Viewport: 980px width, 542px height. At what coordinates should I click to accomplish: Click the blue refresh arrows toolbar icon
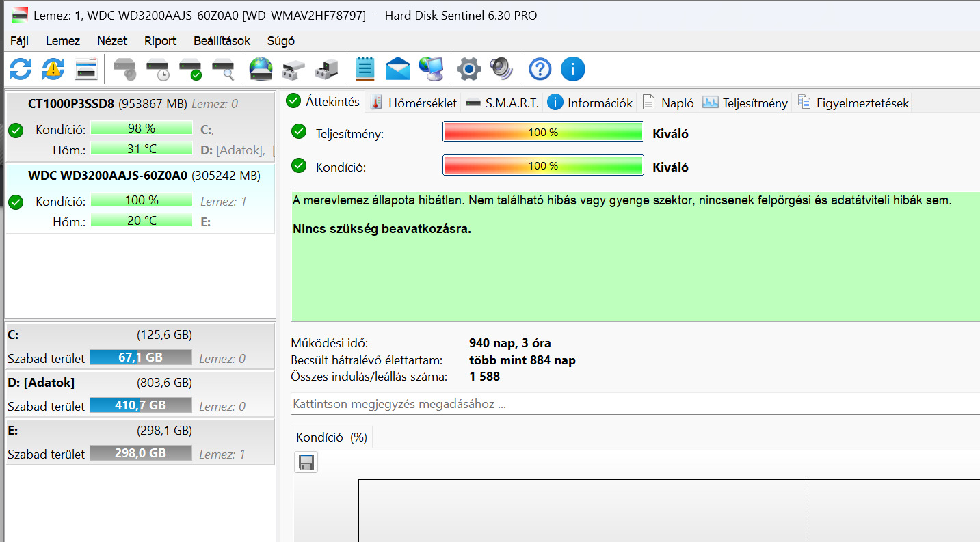click(x=20, y=68)
